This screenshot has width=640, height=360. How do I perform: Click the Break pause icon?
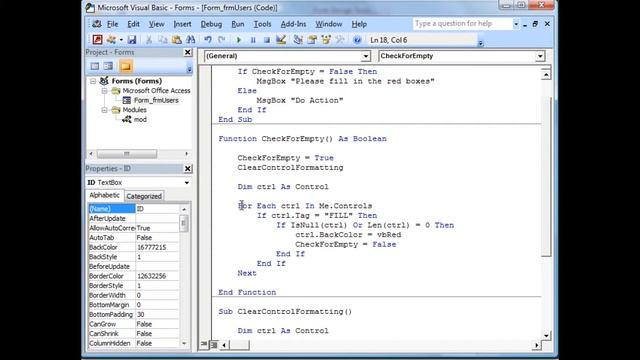(x=253, y=40)
